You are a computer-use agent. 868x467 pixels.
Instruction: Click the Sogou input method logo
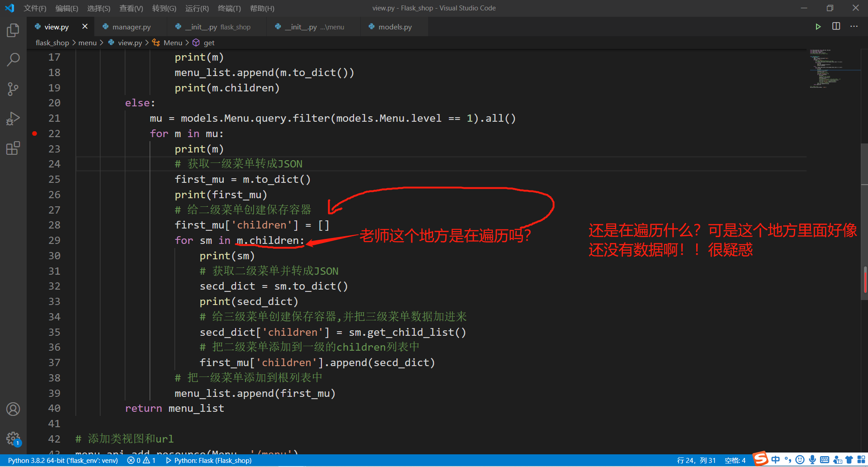pos(760,459)
